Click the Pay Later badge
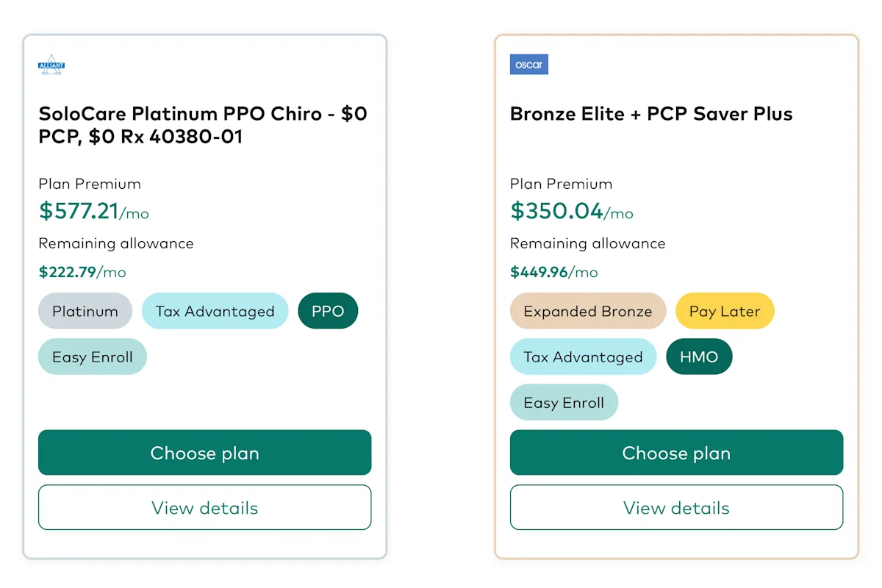This screenshot has width=882, height=588. click(x=725, y=311)
